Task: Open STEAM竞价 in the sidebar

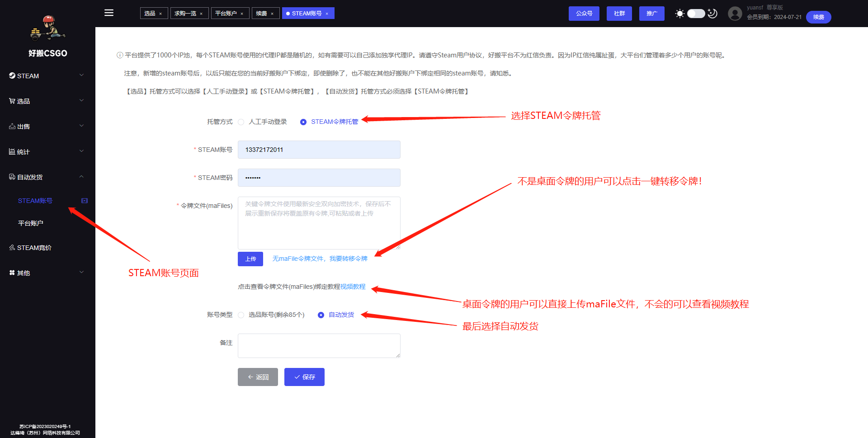Action: pyautogui.click(x=34, y=248)
